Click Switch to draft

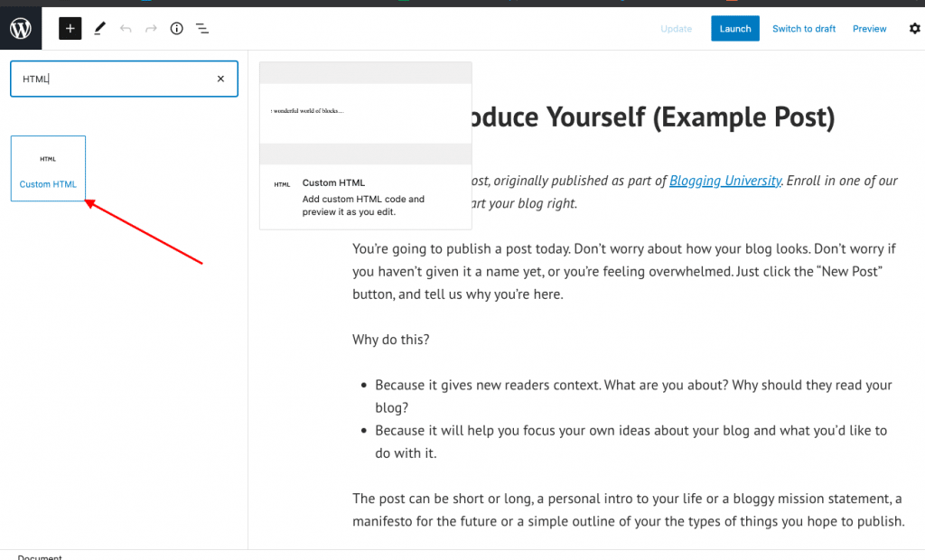(803, 28)
